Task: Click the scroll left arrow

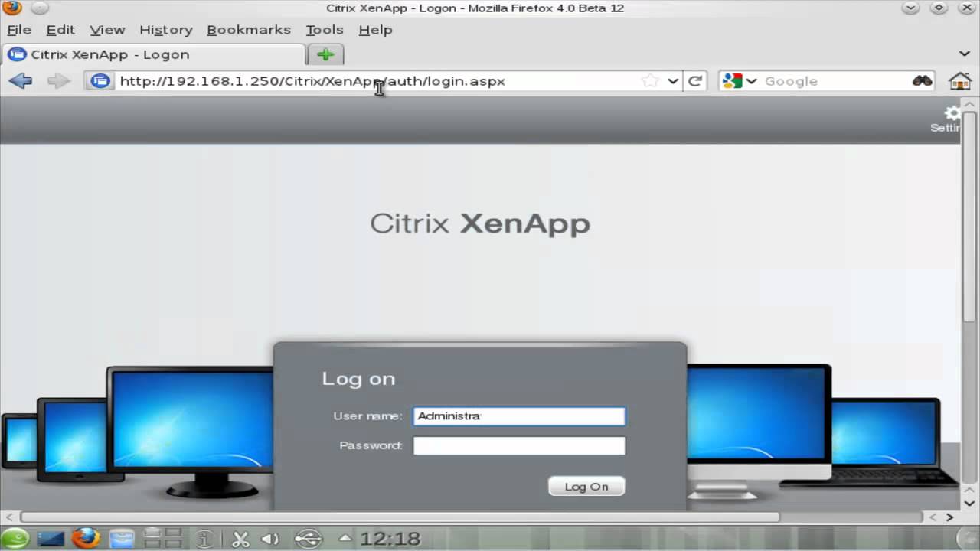Action: point(9,517)
